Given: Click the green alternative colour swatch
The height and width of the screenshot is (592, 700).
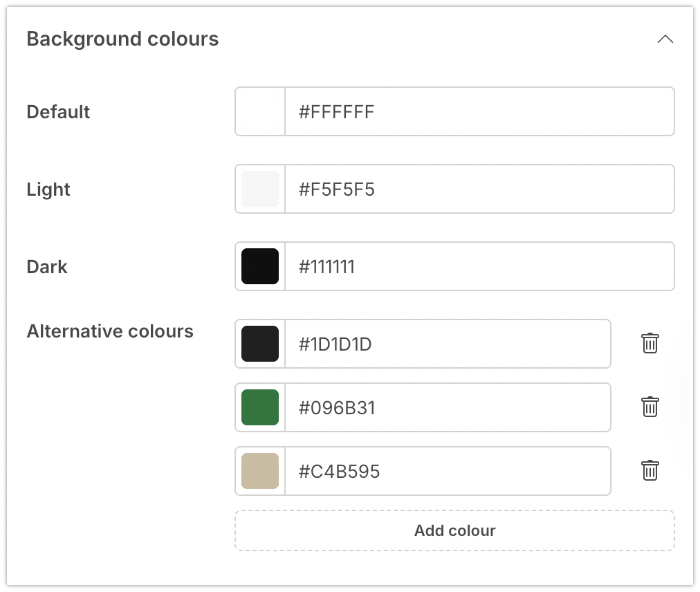Looking at the screenshot, I should click(260, 407).
